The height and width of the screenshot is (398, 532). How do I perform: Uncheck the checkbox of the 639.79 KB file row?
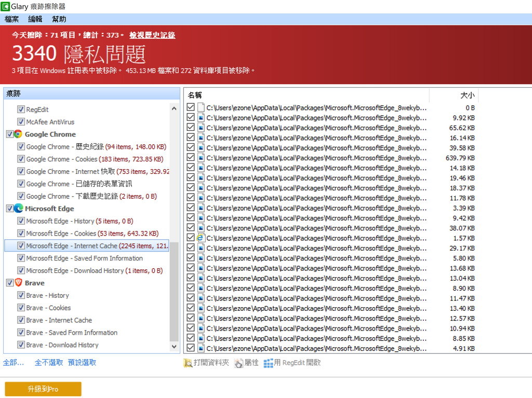tap(191, 157)
